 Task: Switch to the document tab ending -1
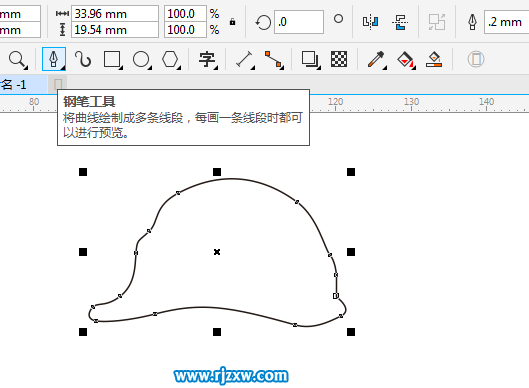coord(23,84)
